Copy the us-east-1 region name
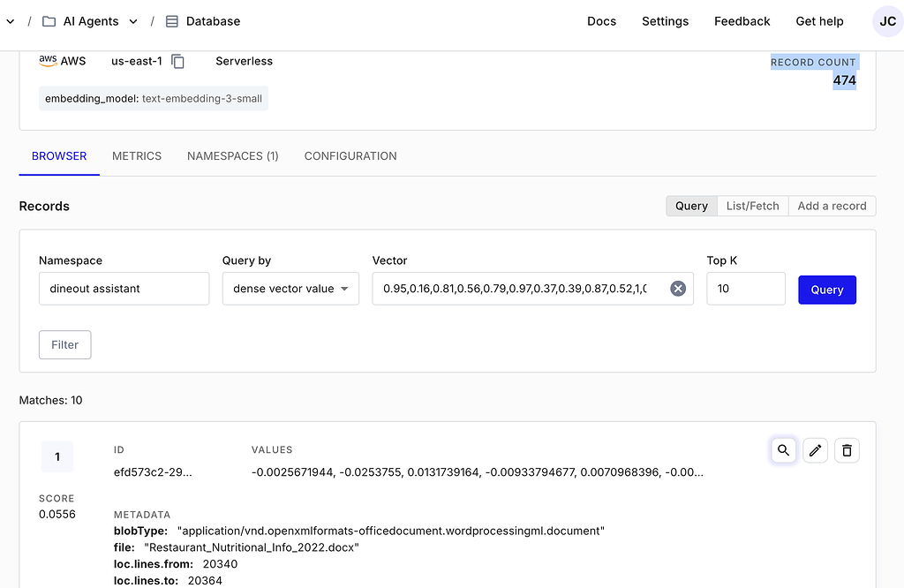This screenshot has height=588, width=904. tap(179, 62)
